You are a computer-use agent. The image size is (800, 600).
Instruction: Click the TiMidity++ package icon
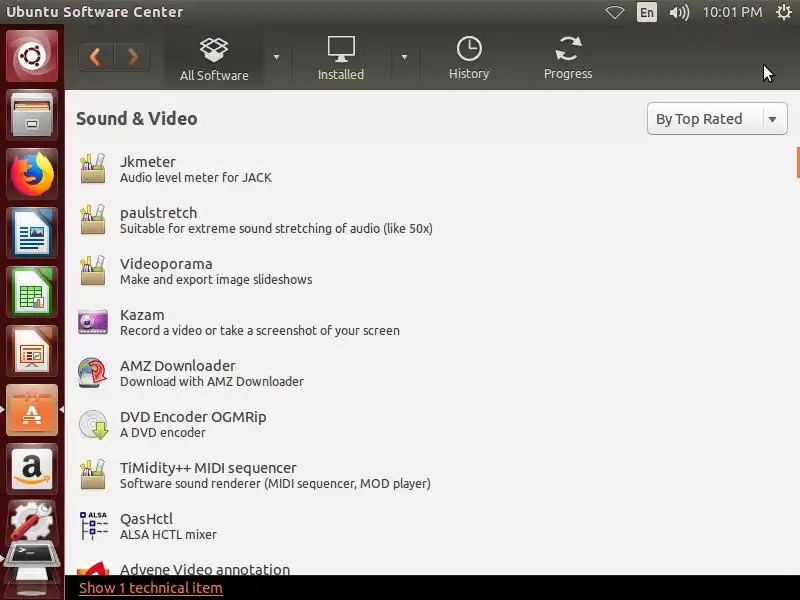93,474
